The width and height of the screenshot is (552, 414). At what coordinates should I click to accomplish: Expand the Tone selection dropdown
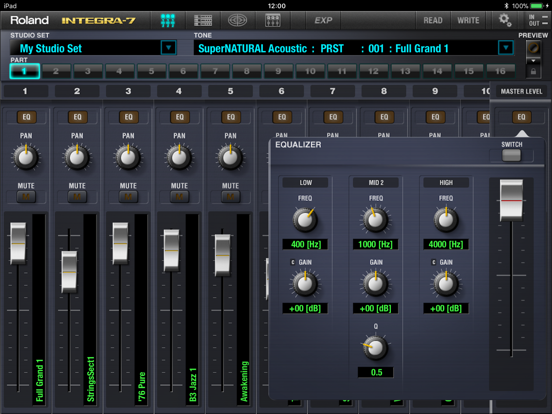coord(506,48)
